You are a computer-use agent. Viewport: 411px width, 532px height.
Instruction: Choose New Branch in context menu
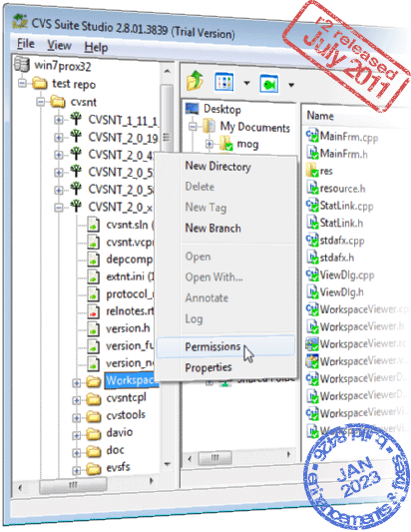[212, 228]
